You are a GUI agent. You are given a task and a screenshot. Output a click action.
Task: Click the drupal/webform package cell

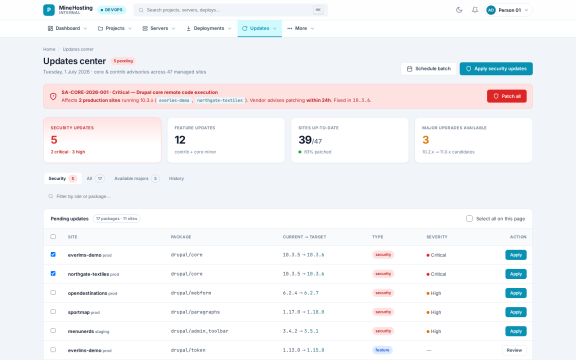tap(191, 293)
